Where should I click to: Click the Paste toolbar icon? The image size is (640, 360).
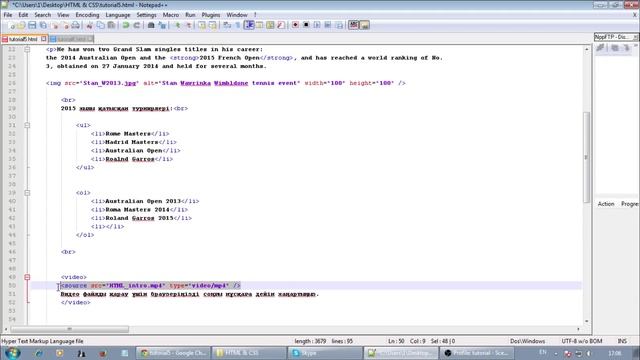[x=111, y=25]
